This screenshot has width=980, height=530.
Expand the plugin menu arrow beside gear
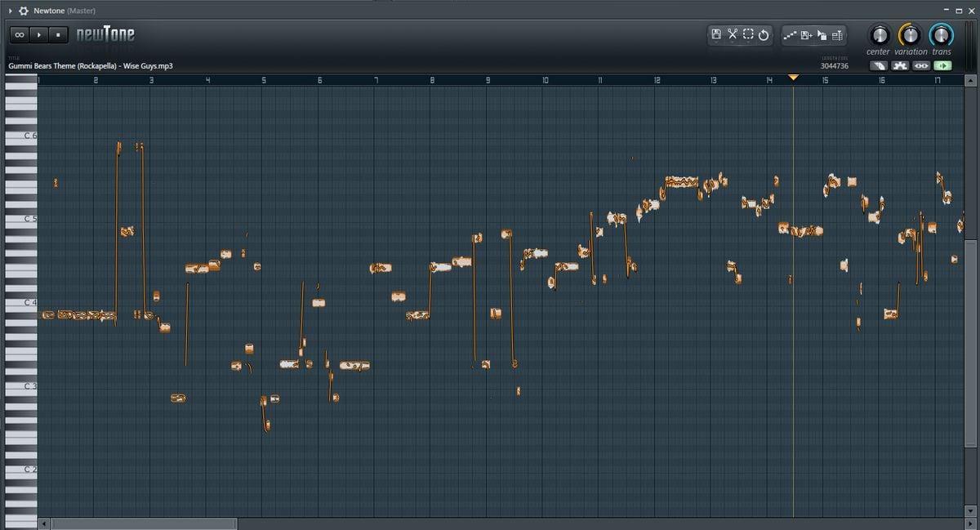(x=10, y=11)
